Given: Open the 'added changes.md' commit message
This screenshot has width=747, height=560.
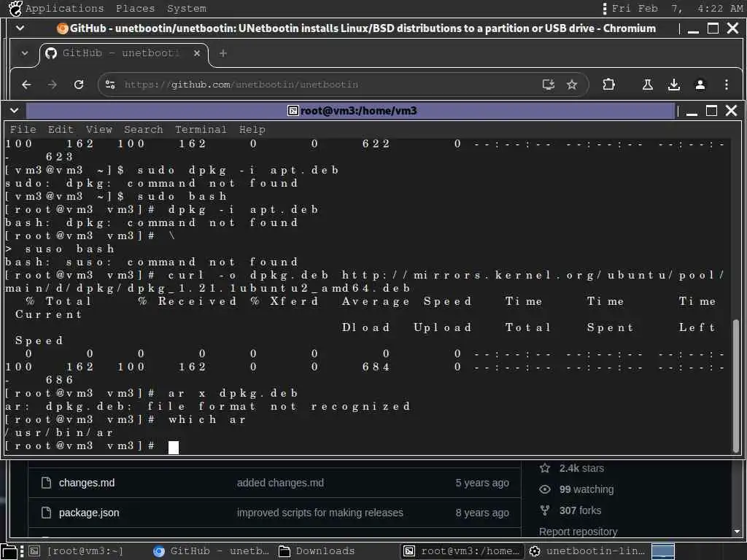Looking at the screenshot, I should [280, 483].
